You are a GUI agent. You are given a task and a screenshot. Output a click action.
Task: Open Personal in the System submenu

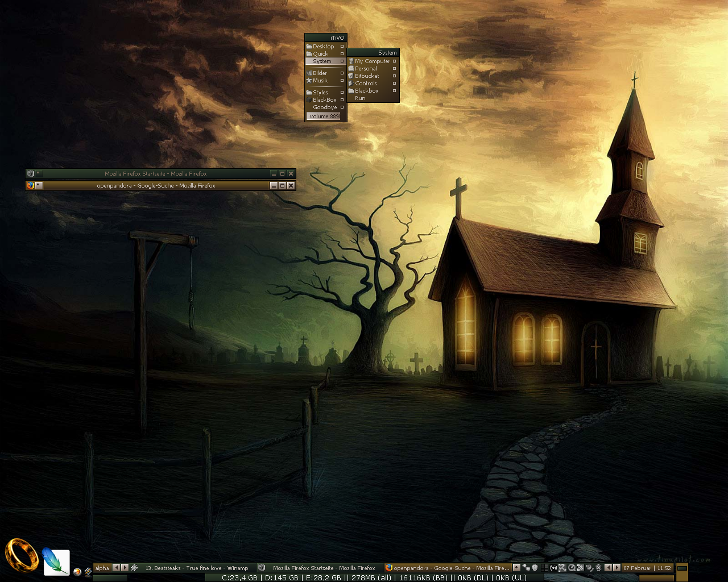tap(373, 69)
